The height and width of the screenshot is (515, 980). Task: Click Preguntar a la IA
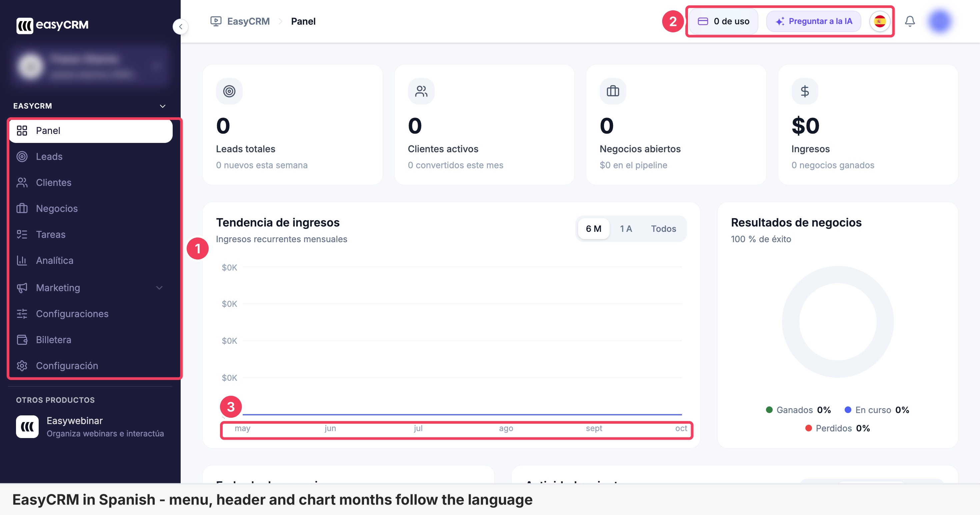coord(814,21)
